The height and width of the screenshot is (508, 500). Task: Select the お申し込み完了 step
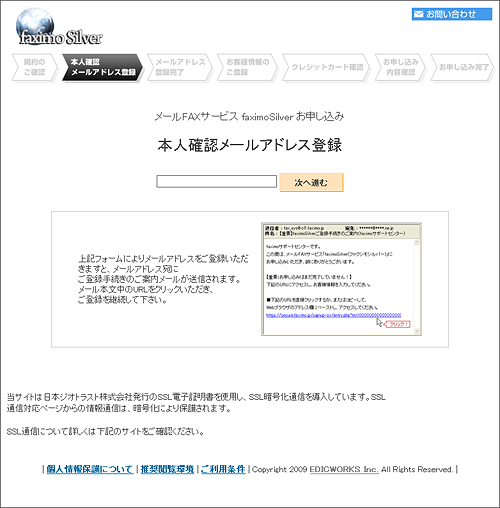(462, 67)
